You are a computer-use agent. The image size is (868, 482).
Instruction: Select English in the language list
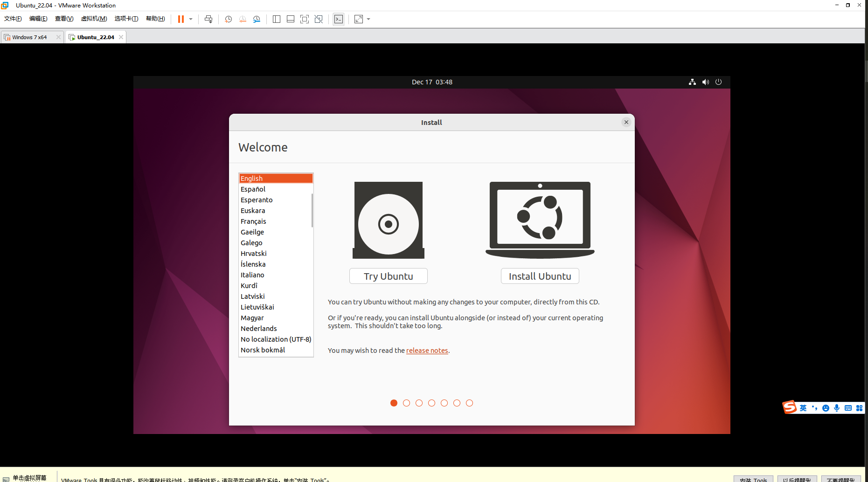point(276,179)
